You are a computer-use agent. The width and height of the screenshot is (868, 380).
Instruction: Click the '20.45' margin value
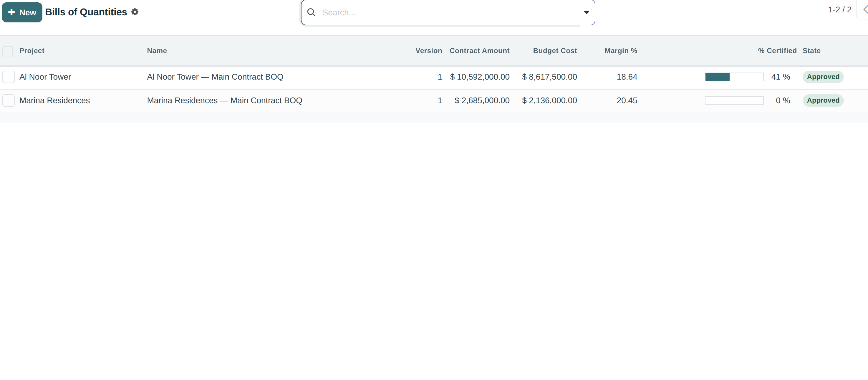coord(627,101)
